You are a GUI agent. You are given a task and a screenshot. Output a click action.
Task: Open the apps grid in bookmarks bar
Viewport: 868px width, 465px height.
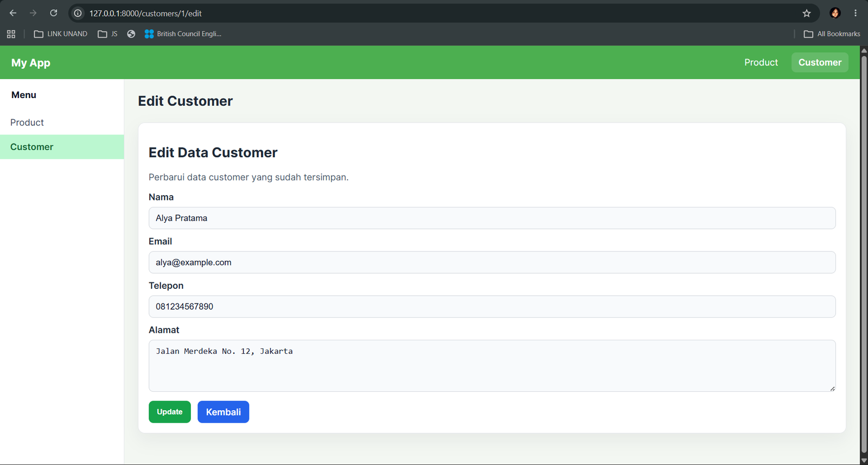(x=11, y=34)
